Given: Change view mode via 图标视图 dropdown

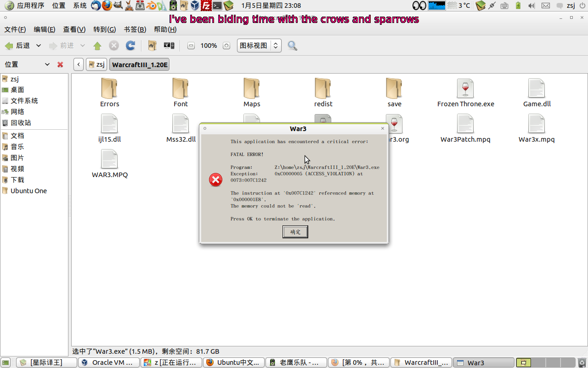Looking at the screenshot, I should (259, 46).
